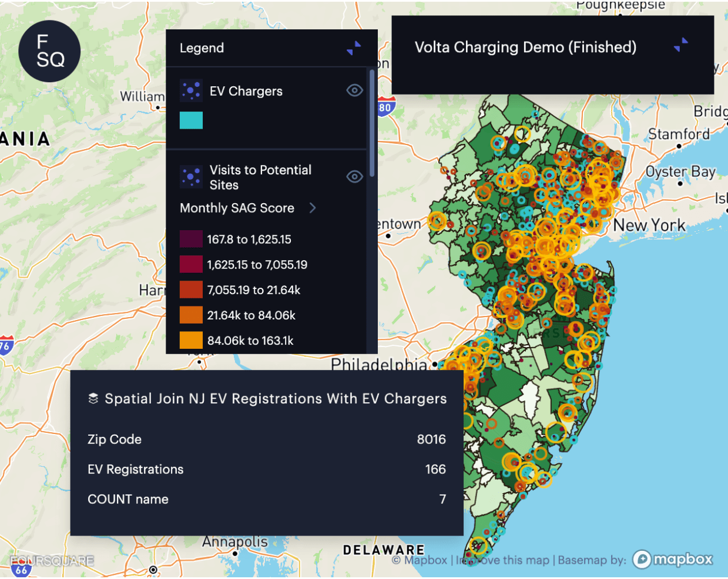Hide the EV Chargers layer with eye icon
Screen dimensions: 728x579
355,90
